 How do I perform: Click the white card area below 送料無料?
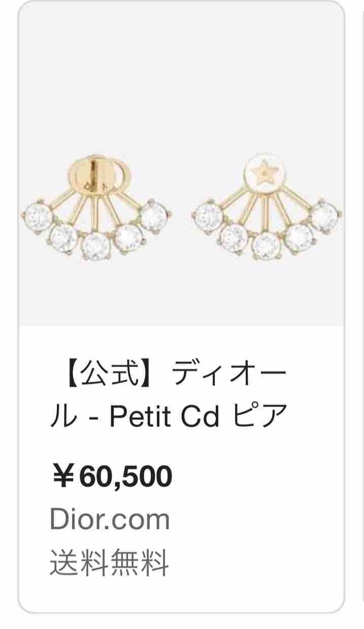(181, 594)
